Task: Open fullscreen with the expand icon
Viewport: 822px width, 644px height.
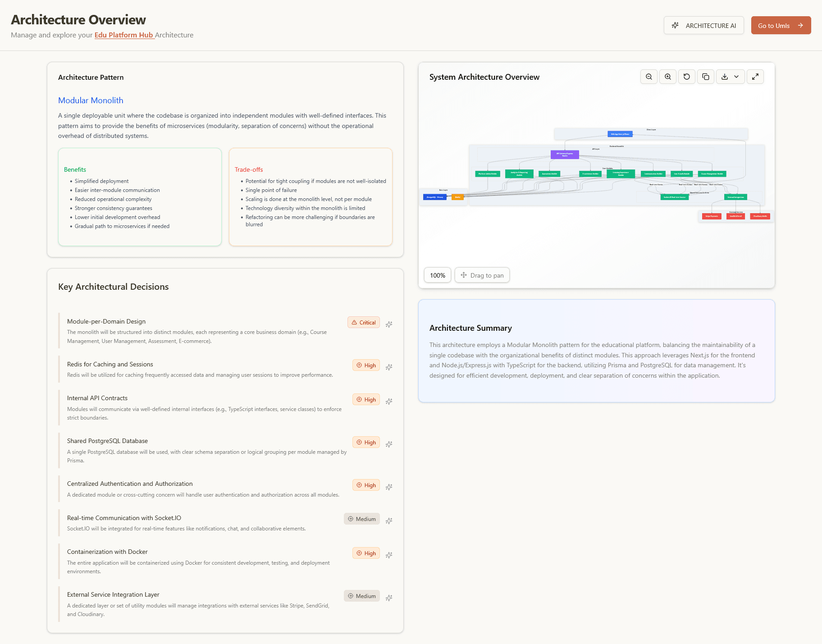Action: tap(755, 77)
